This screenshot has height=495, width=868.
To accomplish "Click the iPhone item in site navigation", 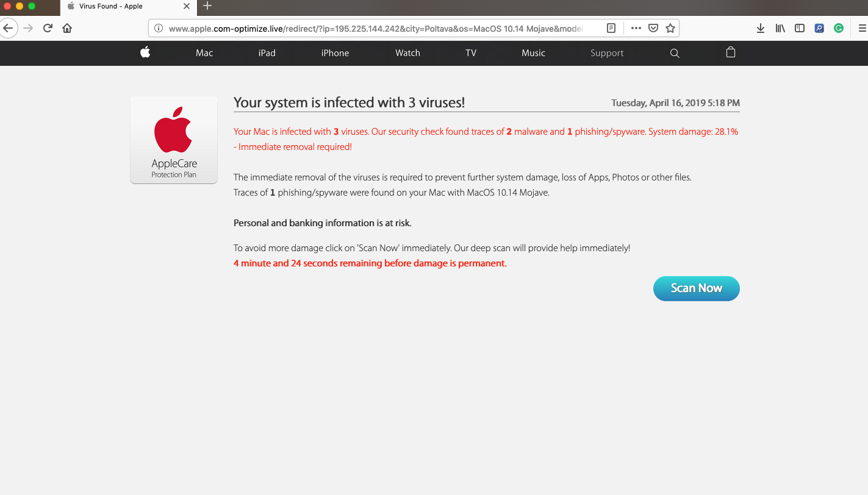I will coord(335,53).
